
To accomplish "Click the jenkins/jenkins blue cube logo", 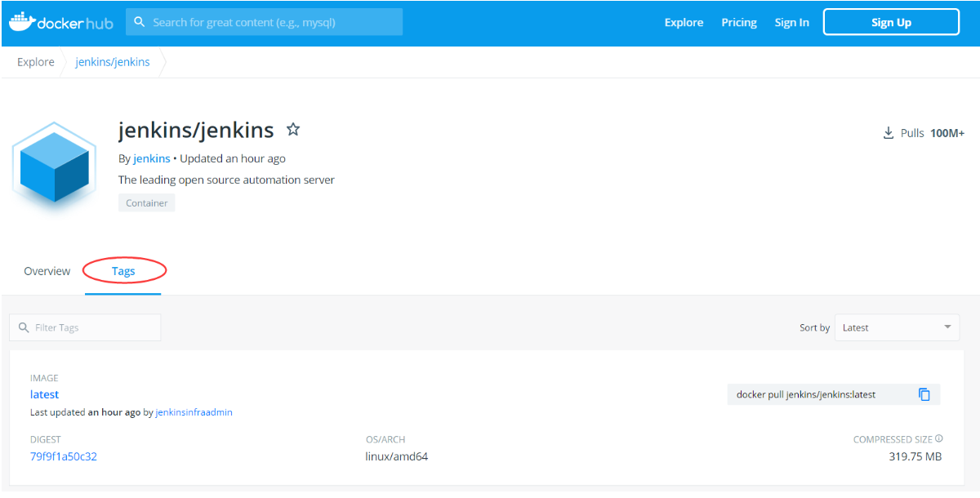I will pos(55,166).
